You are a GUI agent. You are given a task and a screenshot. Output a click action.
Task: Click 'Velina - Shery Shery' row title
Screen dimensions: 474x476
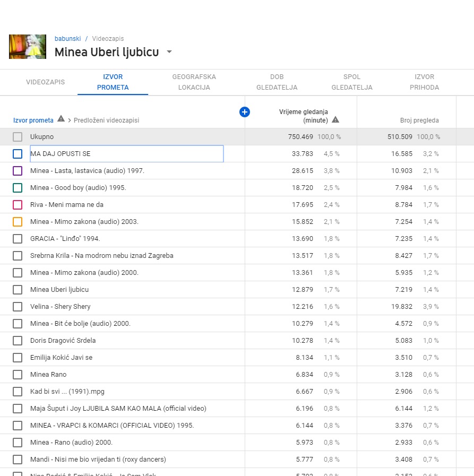[61, 307]
